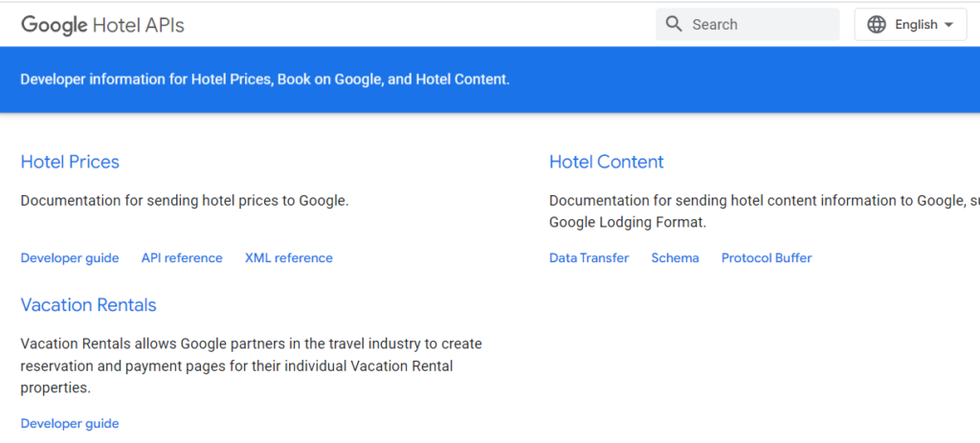Open the Protocol Buffer link

(766, 258)
